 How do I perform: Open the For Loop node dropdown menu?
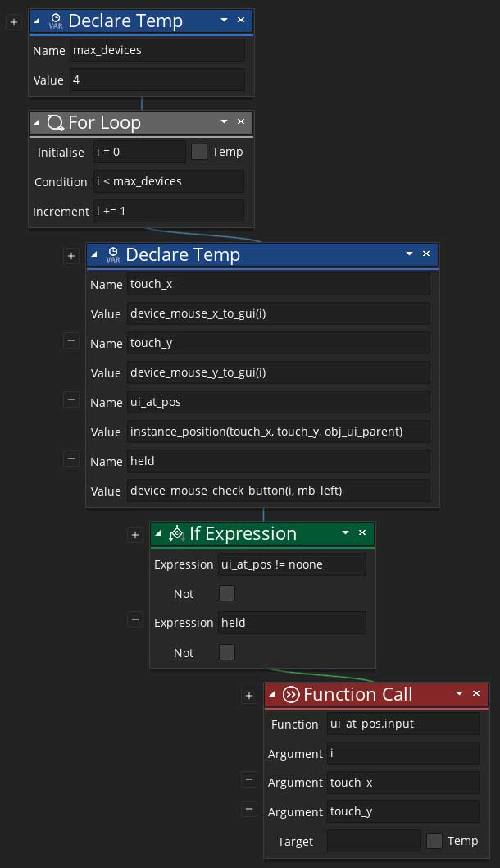coord(224,122)
